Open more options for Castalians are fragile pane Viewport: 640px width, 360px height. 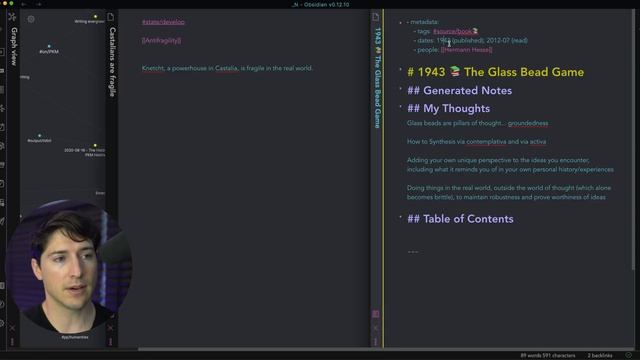coord(110,341)
